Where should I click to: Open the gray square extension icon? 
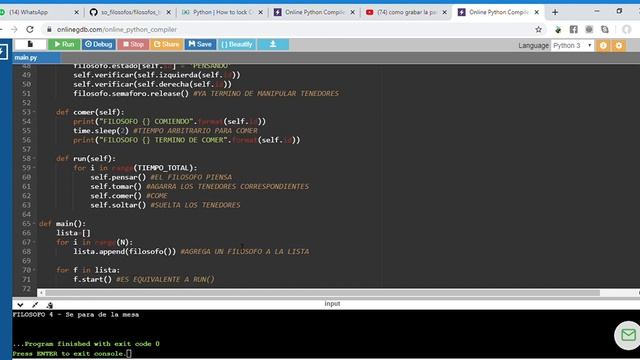pyautogui.click(x=589, y=29)
